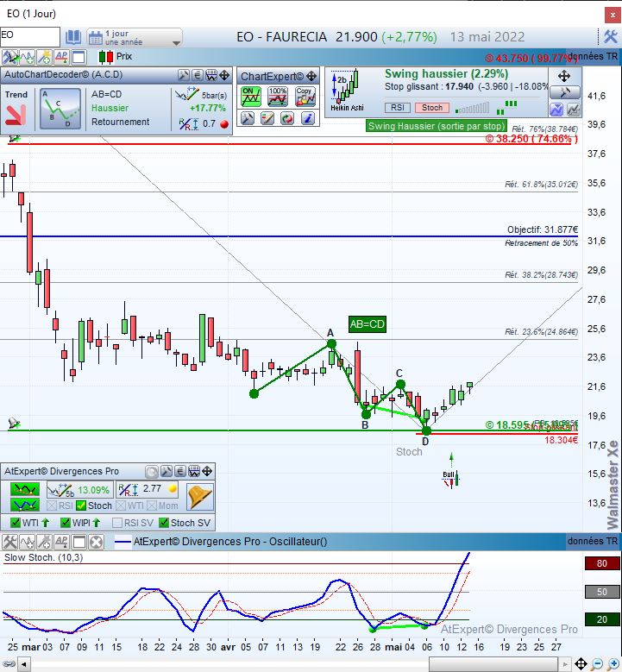
Task: Click the EO ticker input field
Action: tap(30, 37)
